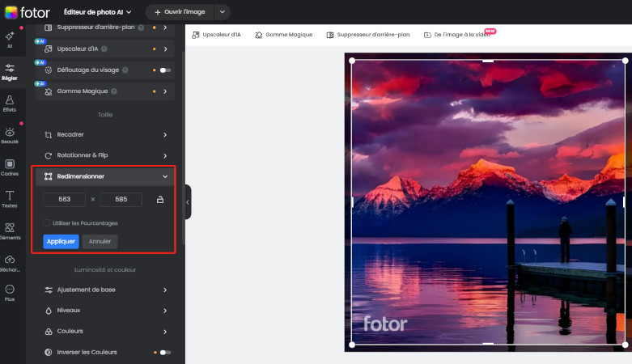Select the Régler sidebar tab
This screenshot has width=632, height=364.
point(10,72)
